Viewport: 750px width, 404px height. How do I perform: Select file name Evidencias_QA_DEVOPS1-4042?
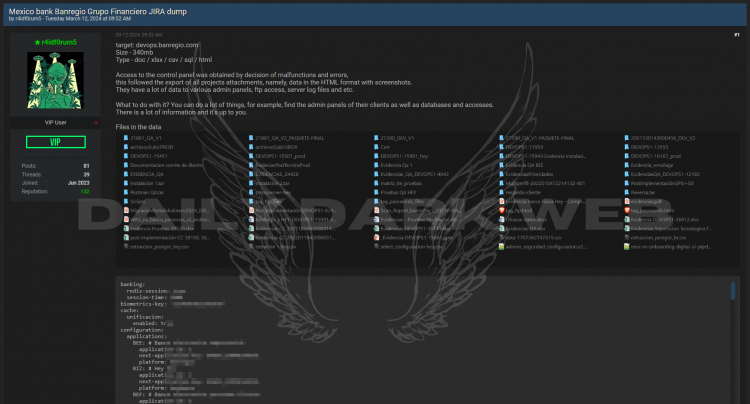(415, 175)
